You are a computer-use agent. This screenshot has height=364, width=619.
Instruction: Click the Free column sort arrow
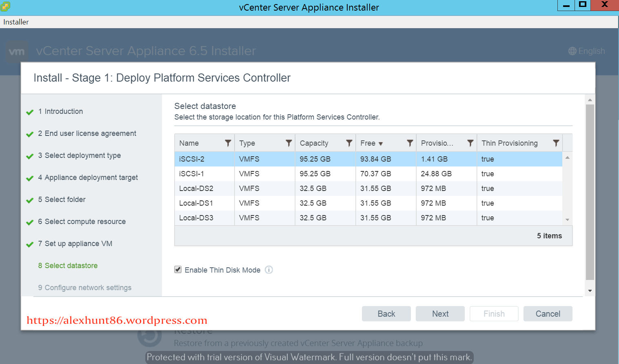(381, 144)
